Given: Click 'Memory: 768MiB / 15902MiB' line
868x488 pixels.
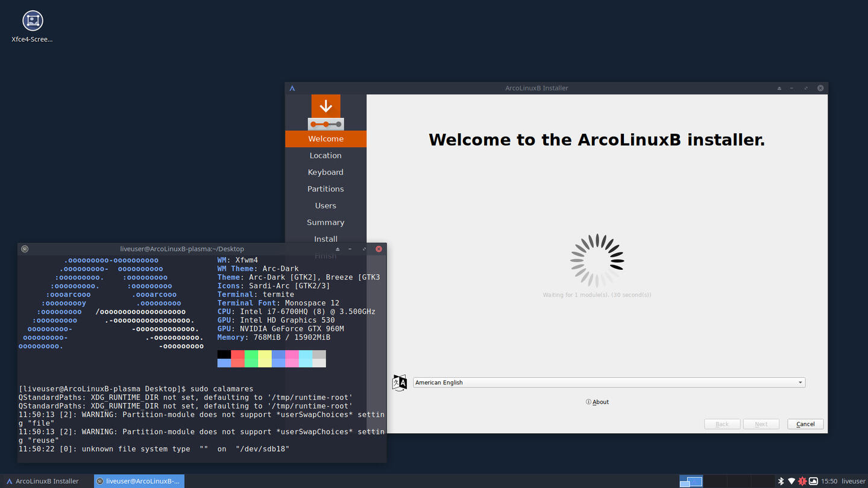Looking at the screenshot, I should (x=274, y=337).
